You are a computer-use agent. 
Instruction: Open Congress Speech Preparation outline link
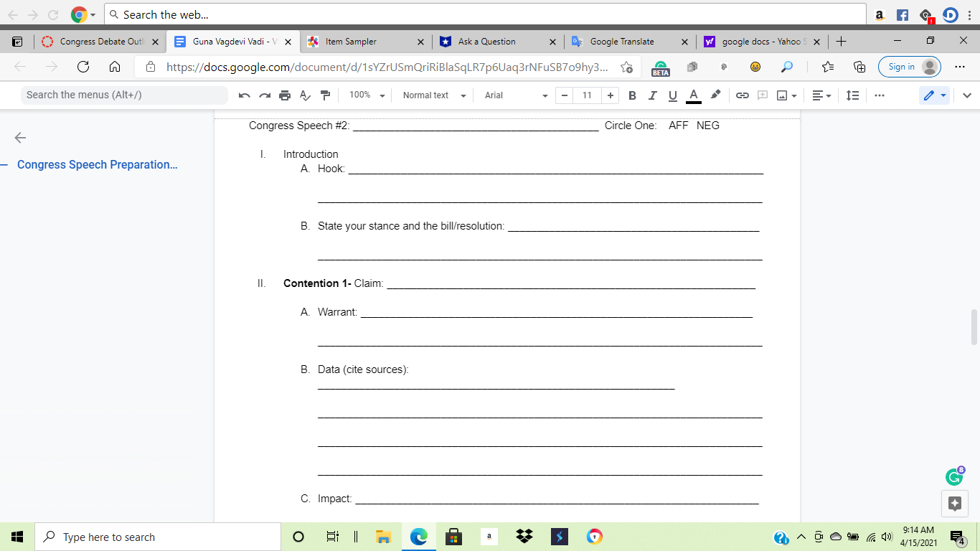click(x=97, y=164)
